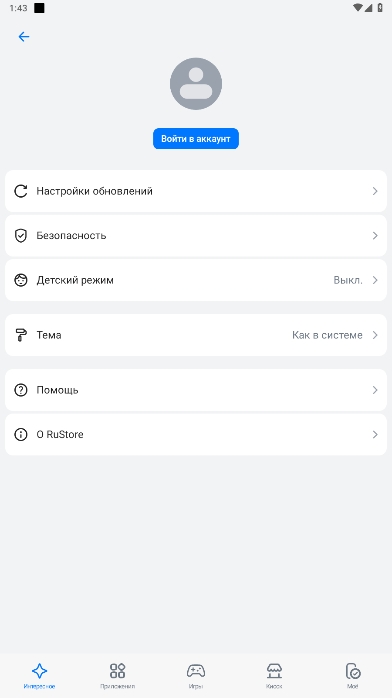Expand Безопасность via its right chevron
Screen dimensions: 392x698
(375, 235)
